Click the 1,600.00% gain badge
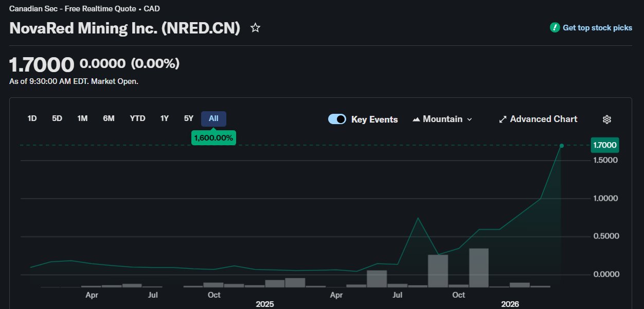Viewport: 644px width, 309px height. click(x=213, y=138)
